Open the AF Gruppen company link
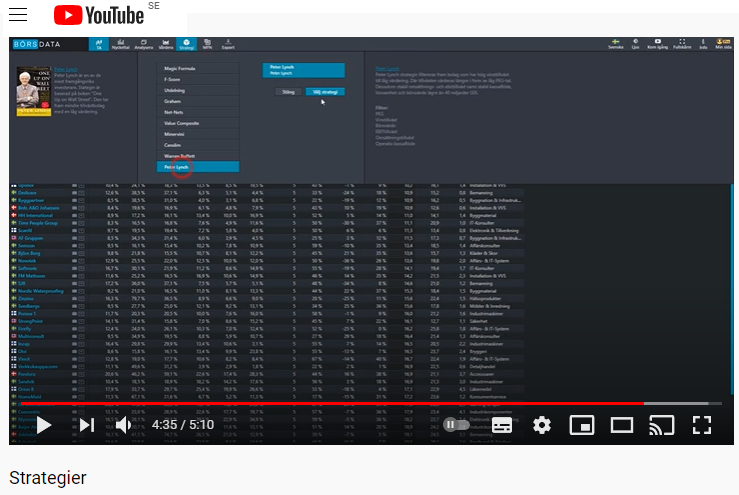This screenshot has width=739, height=495. click(x=30, y=238)
